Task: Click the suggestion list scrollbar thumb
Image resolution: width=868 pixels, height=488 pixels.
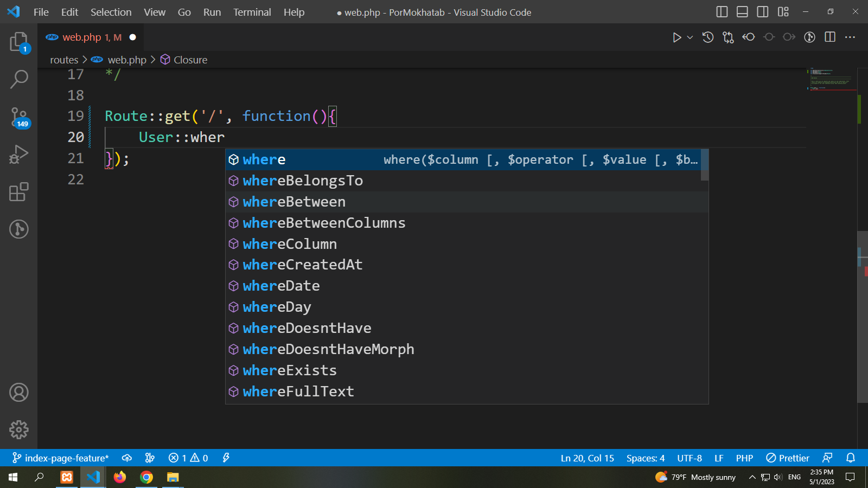Action: tap(705, 165)
